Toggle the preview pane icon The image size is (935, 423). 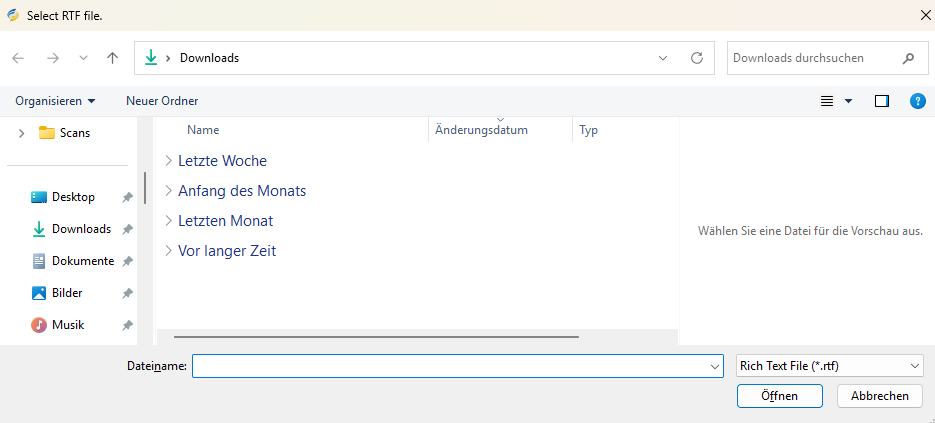(881, 101)
